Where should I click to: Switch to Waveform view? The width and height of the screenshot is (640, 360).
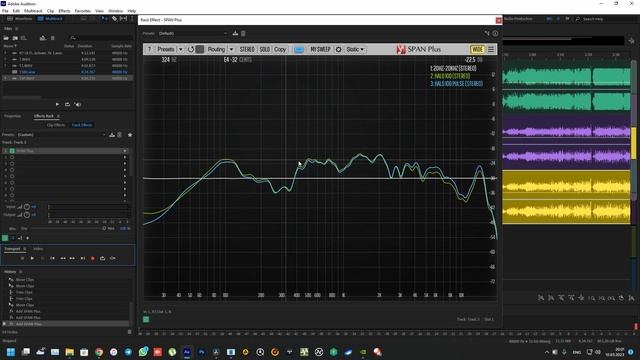(19, 19)
